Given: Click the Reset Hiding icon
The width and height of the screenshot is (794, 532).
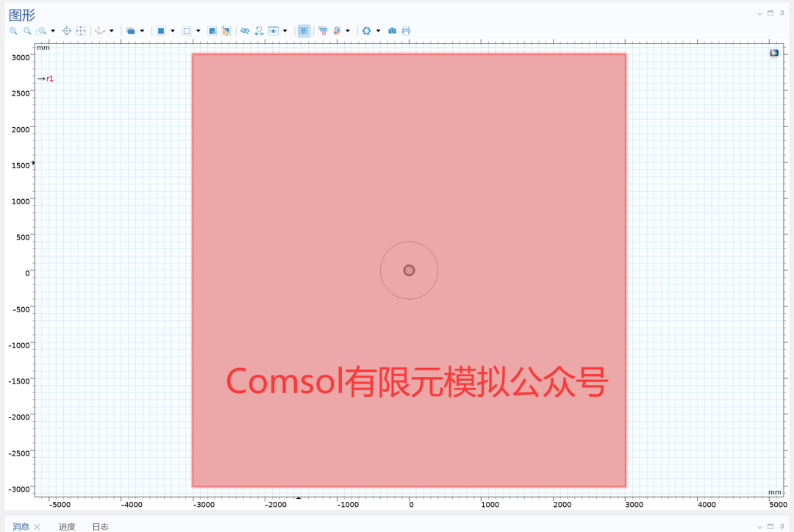Looking at the screenshot, I should [259, 31].
